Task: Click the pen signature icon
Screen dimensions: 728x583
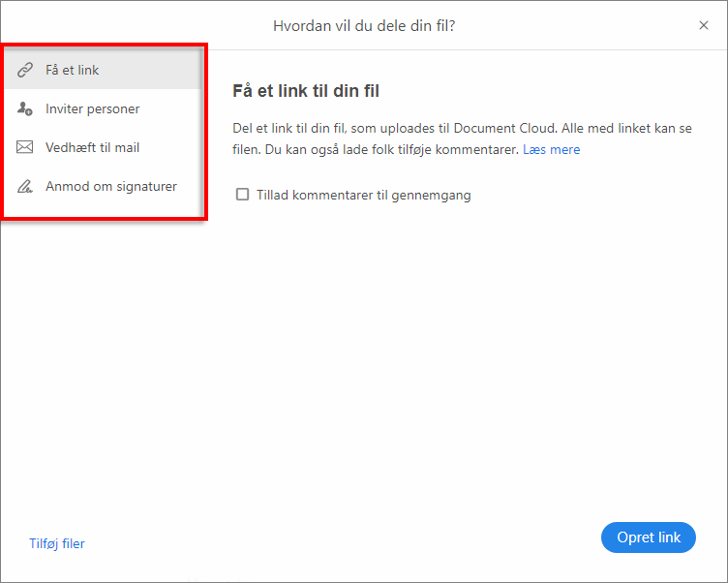Action: point(25,187)
